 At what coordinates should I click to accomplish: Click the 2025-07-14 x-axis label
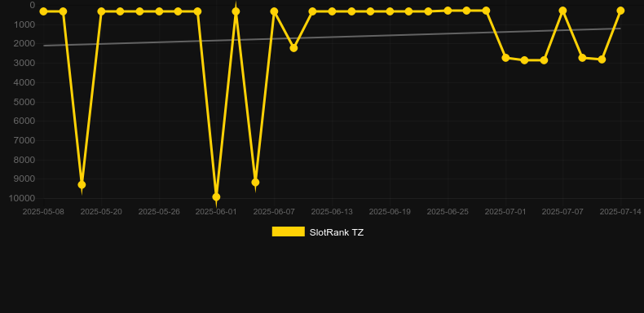620,212
